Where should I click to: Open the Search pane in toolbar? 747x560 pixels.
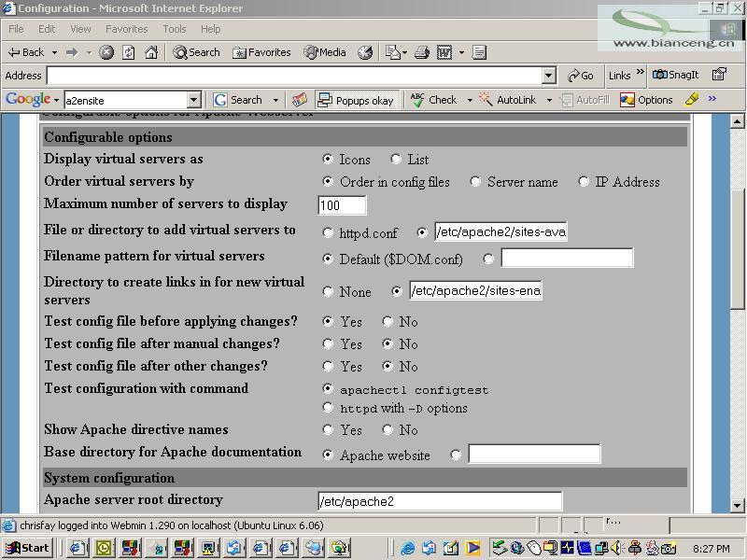[x=196, y=52]
